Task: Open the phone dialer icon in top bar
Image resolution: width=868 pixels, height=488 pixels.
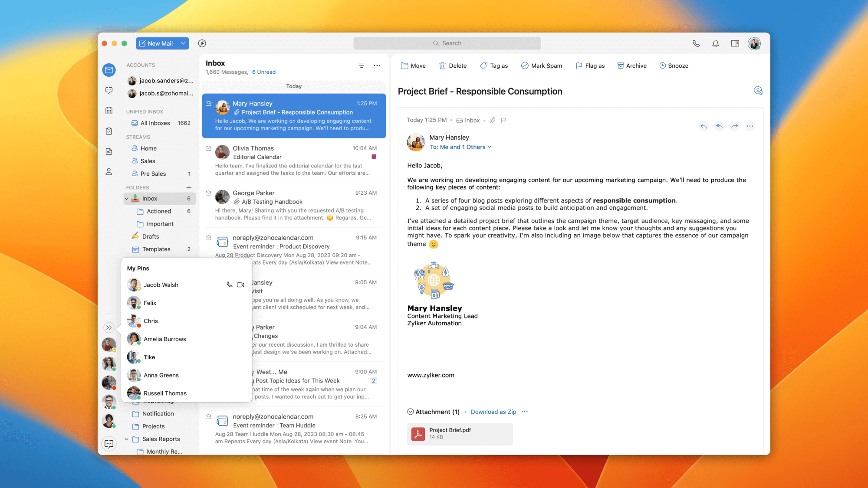Action: 696,43
